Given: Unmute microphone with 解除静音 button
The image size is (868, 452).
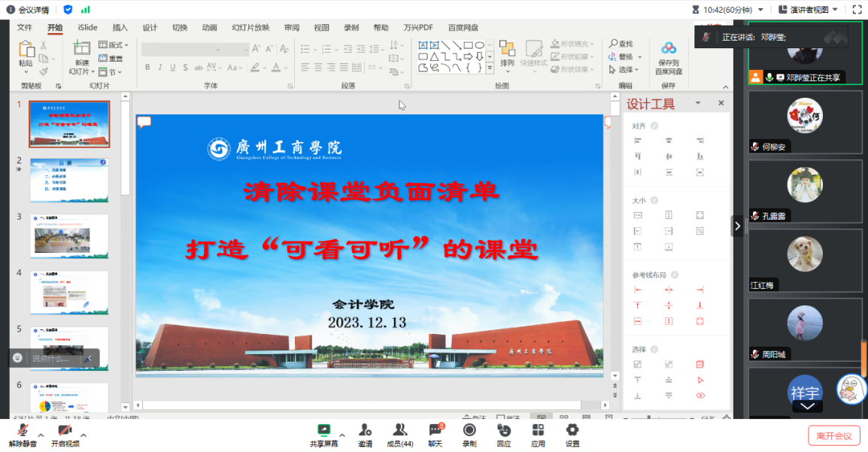Looking at the screenshot, I should click(23, 431).
